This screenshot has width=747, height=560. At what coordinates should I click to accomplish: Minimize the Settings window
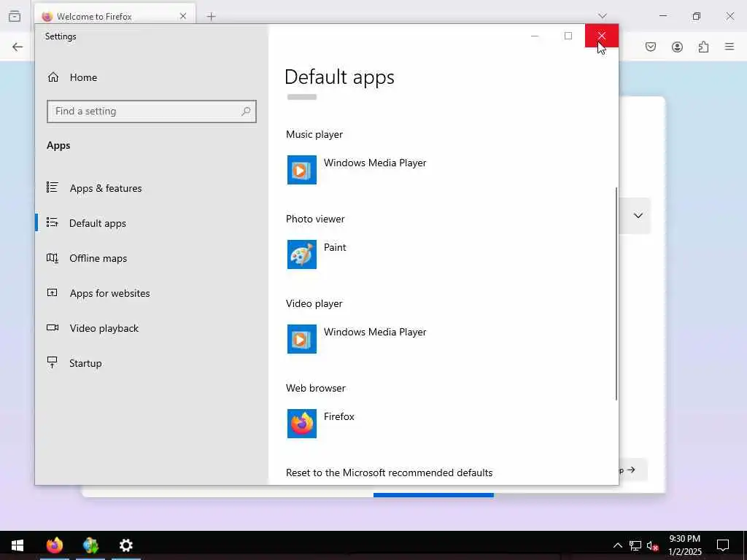click(535, 36)
